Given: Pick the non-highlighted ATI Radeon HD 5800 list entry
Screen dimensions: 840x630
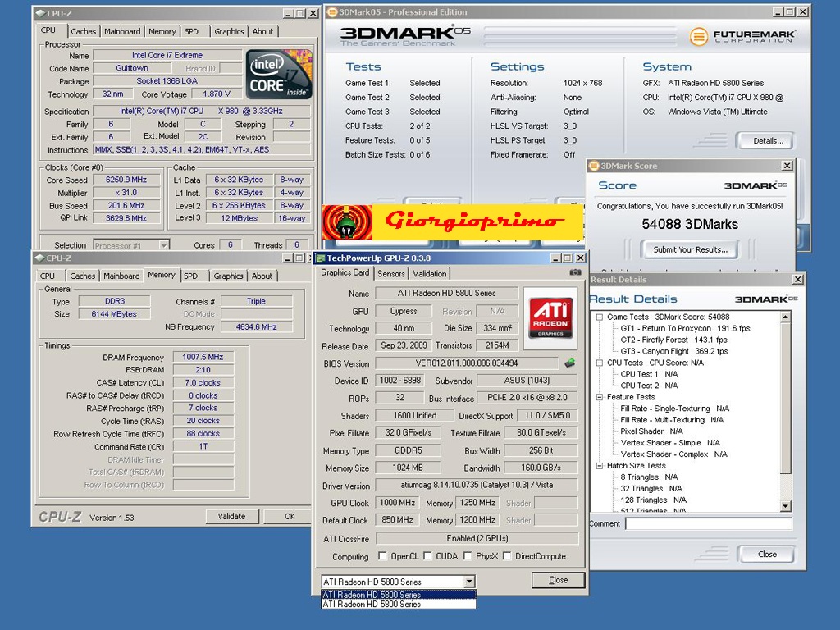Looking at the screenshot, I should click(x=399, y=605).
